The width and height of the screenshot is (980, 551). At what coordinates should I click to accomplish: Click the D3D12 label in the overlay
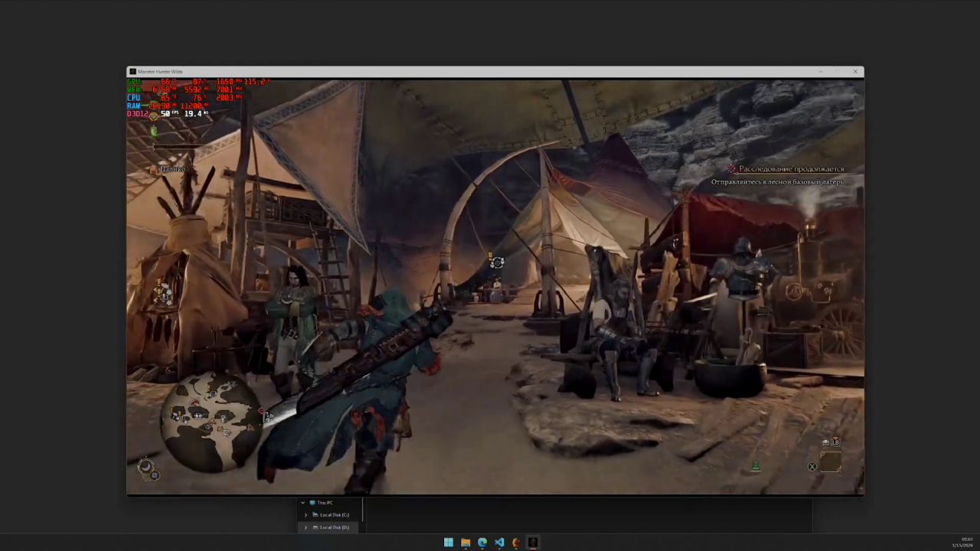[x=138, y=113]
